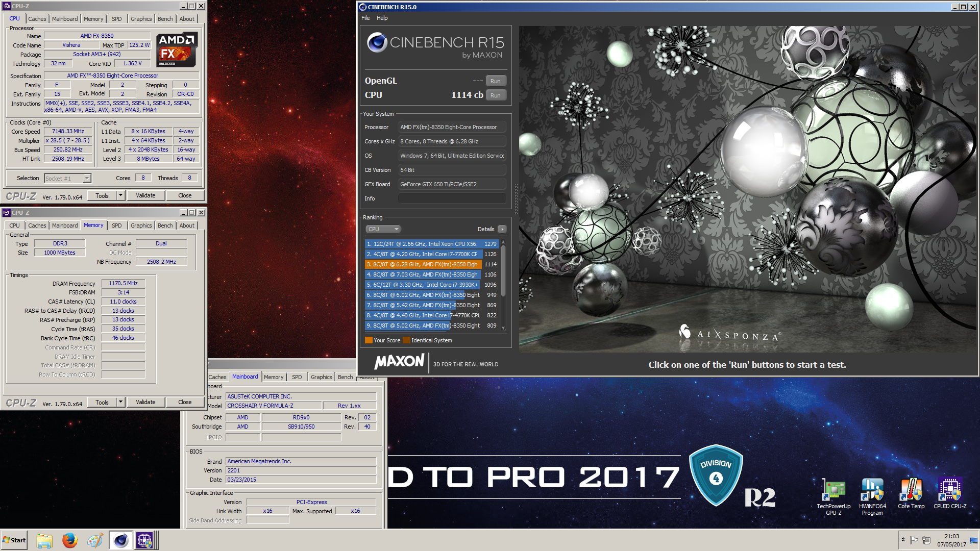Open Cinebench Help menu
Screen dimensions: 980x551
point(382,18)
